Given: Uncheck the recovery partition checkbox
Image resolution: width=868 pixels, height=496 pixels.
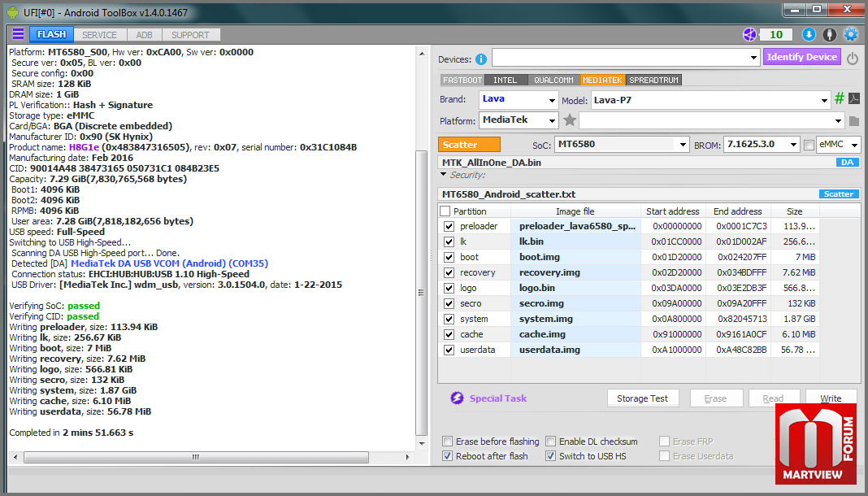Looking at the screenshot, I should (x=449, y=272).
